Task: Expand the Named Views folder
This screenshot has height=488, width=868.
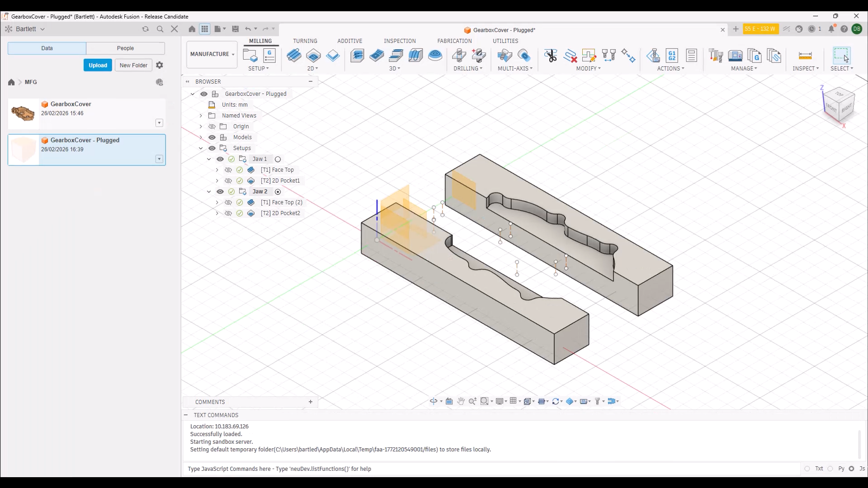Action: tap(201, 116)
